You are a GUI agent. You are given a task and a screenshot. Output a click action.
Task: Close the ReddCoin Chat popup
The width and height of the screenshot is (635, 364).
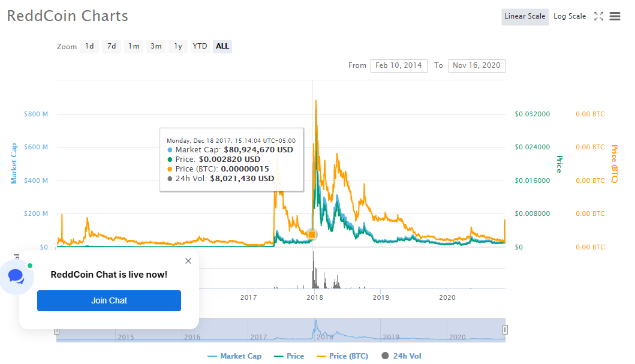188,261
